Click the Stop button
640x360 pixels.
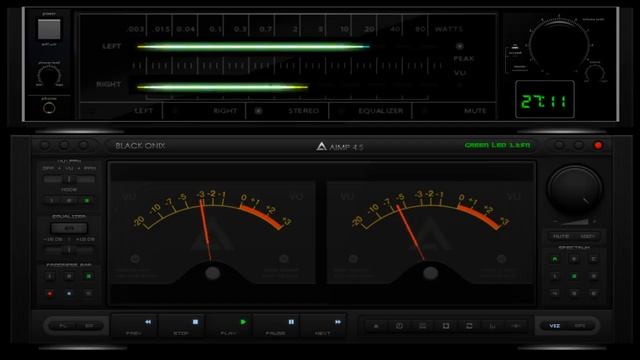coord(182,326)
